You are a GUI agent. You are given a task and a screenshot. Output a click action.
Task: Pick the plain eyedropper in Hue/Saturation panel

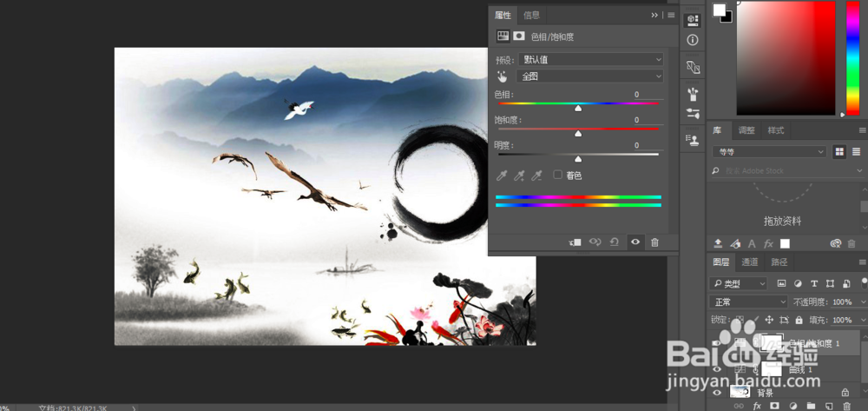point(502,176)
